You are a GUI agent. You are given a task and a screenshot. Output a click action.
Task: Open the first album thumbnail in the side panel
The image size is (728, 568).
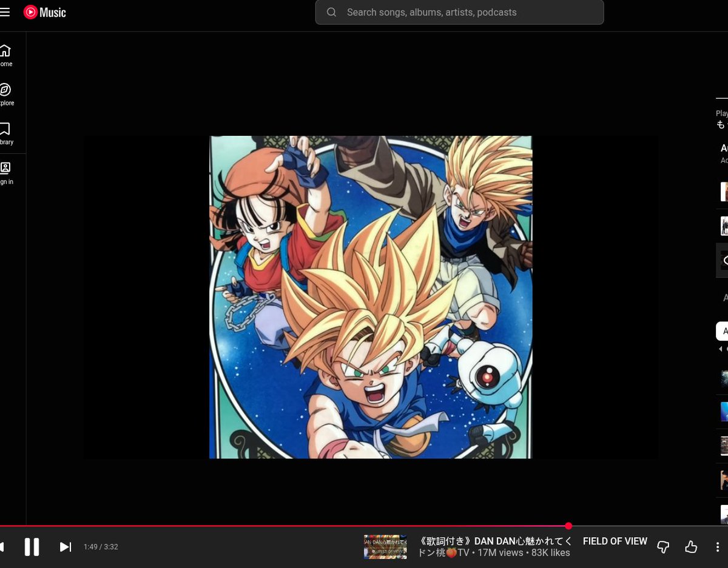point(724,192)
